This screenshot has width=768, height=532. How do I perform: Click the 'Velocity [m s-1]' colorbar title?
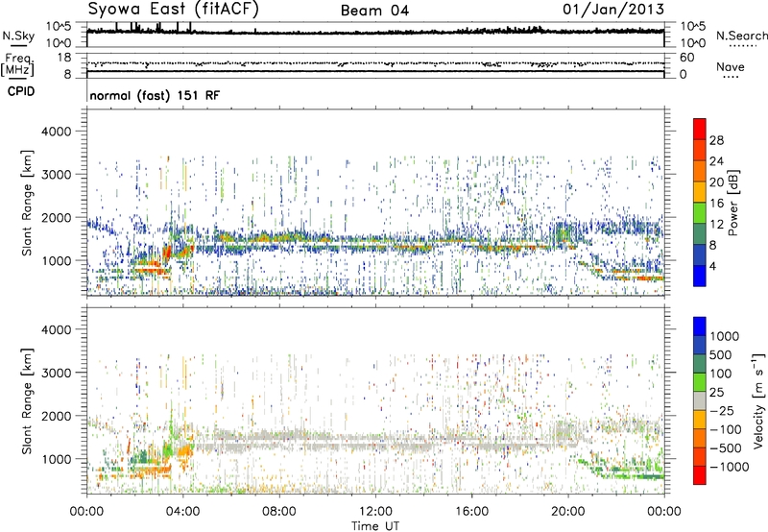click(x=758, y=400)
